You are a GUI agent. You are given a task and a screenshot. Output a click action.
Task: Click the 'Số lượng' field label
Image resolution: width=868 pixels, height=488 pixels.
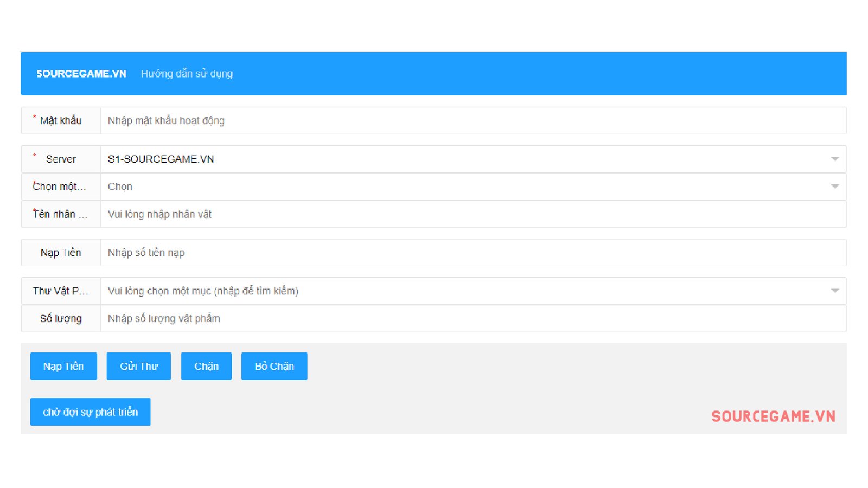[61, 319]
